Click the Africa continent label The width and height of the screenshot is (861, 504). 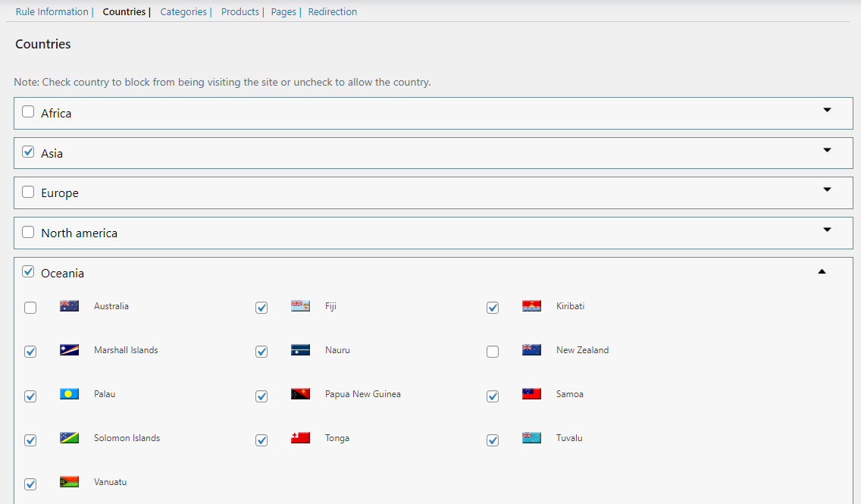(x=56, y=113)
